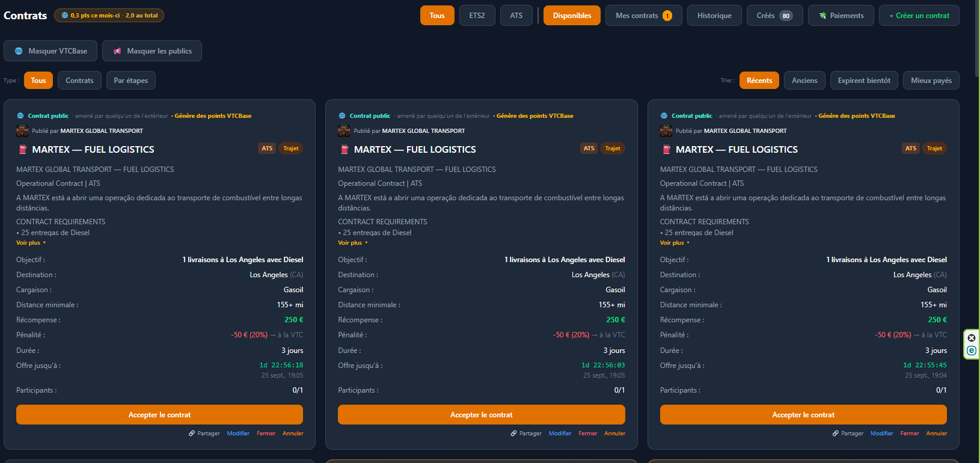980x463 pixels.
Task: Click Annuler on the 1d 22:56:18 card
Action: pyautogui.click(x=293, y=434)
